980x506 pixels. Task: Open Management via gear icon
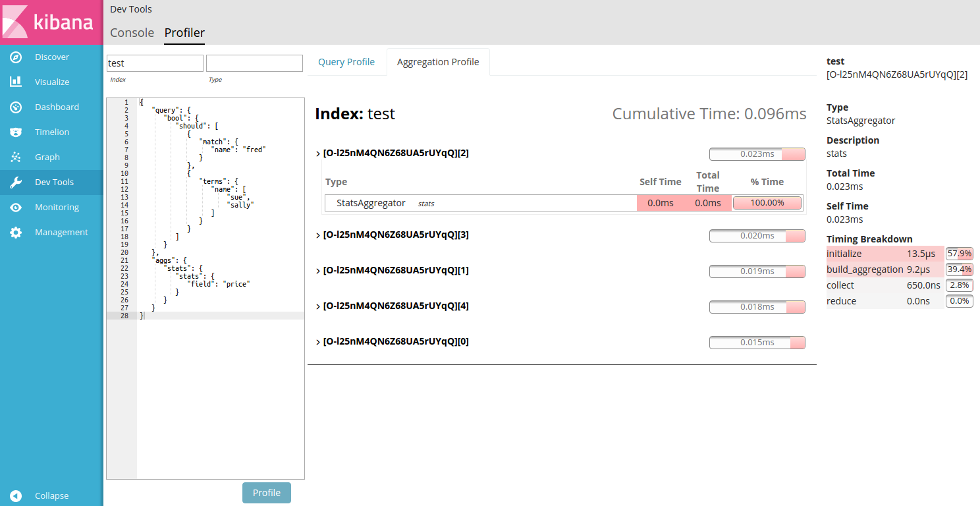click(x=16, y=233)
